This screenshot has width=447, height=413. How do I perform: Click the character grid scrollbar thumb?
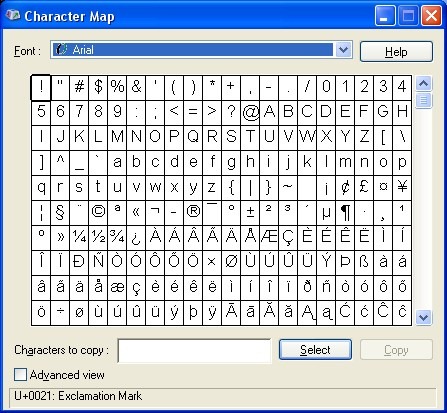pyautogui.click(x=423, y=100)
